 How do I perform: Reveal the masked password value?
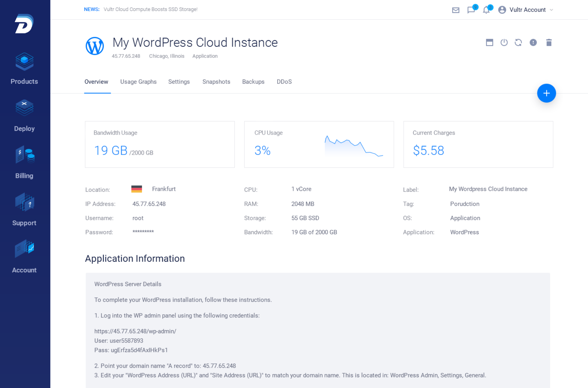pos(143,232)
